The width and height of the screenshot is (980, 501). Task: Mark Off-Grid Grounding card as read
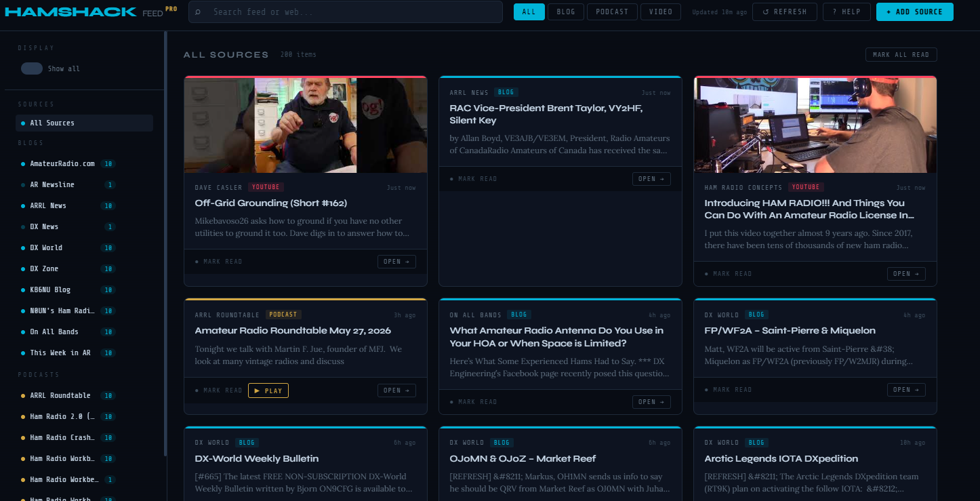[x=219, y=262]
